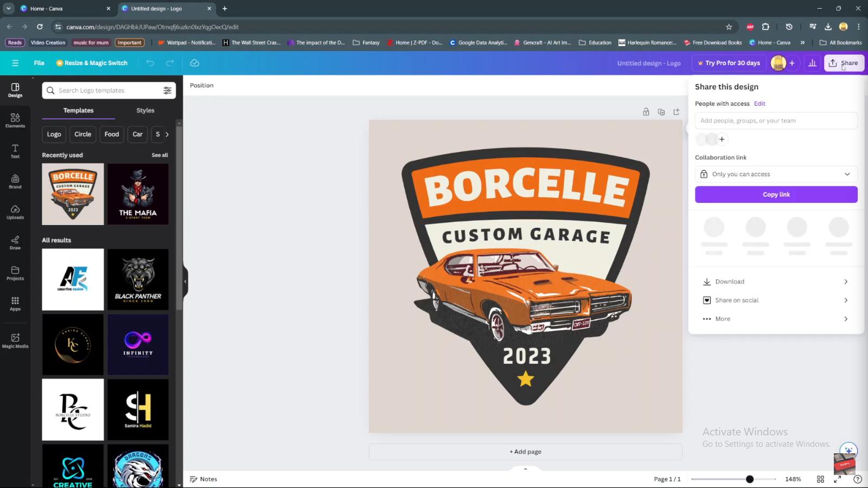Open the Design panel in sidebar
The width and height of the screenshot is (868, 488).
click(x=15, y=90)
